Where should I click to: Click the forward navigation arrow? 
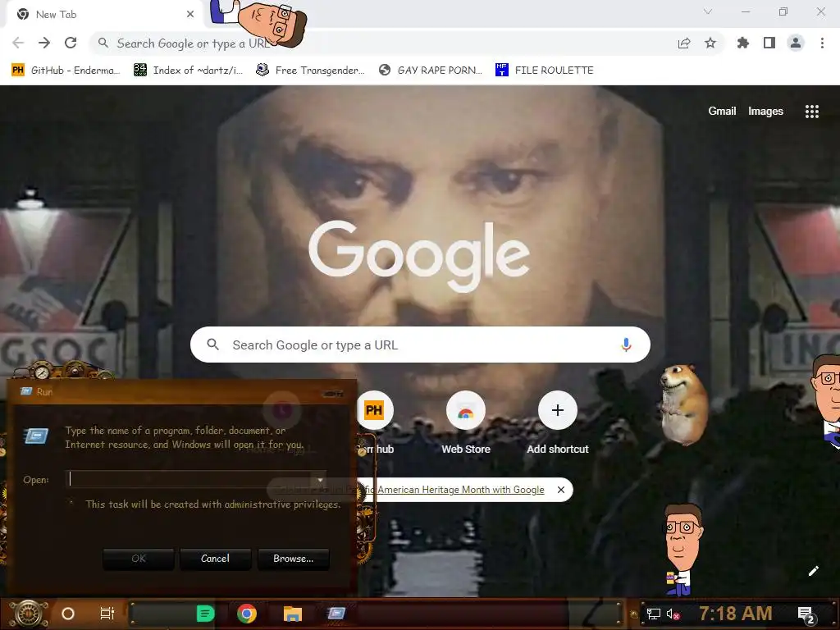point(44,43)
